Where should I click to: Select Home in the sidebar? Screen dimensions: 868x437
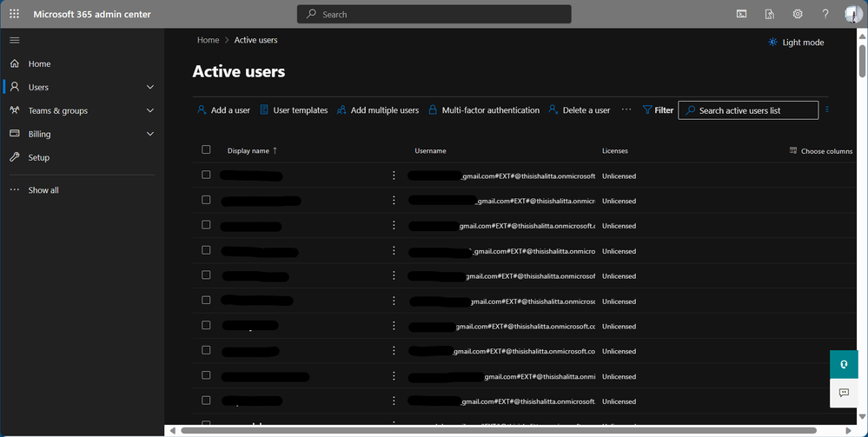click(x=39, y=63)
